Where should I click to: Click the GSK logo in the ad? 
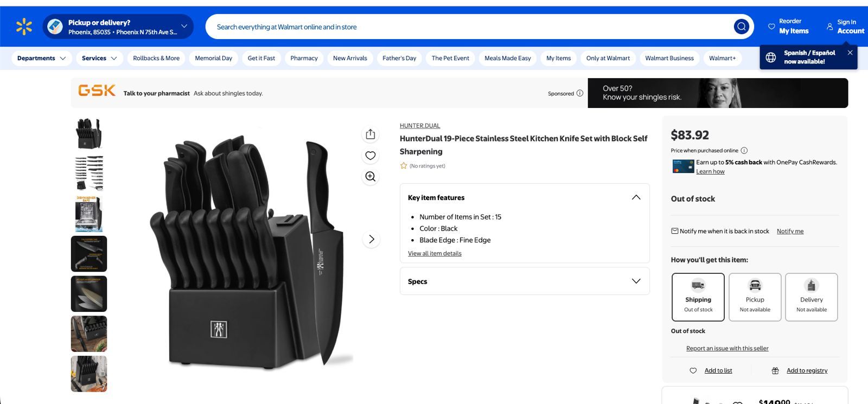click(x=97, y=91)
